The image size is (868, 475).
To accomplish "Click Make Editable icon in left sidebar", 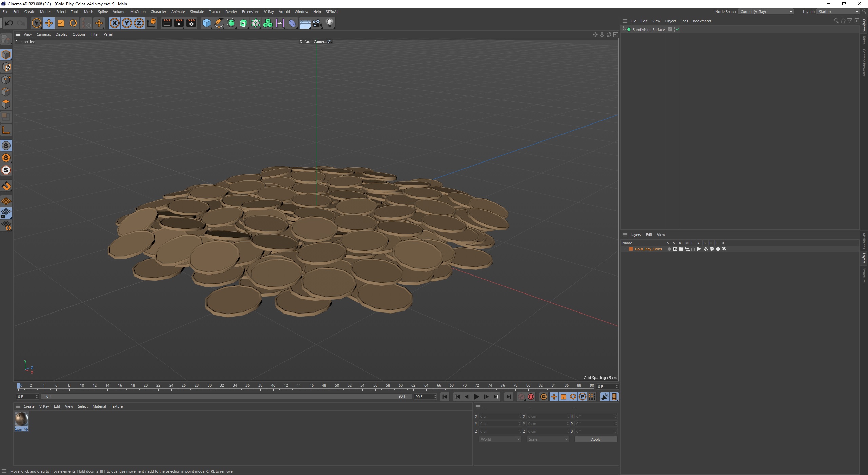I will (x=6, y=40).
